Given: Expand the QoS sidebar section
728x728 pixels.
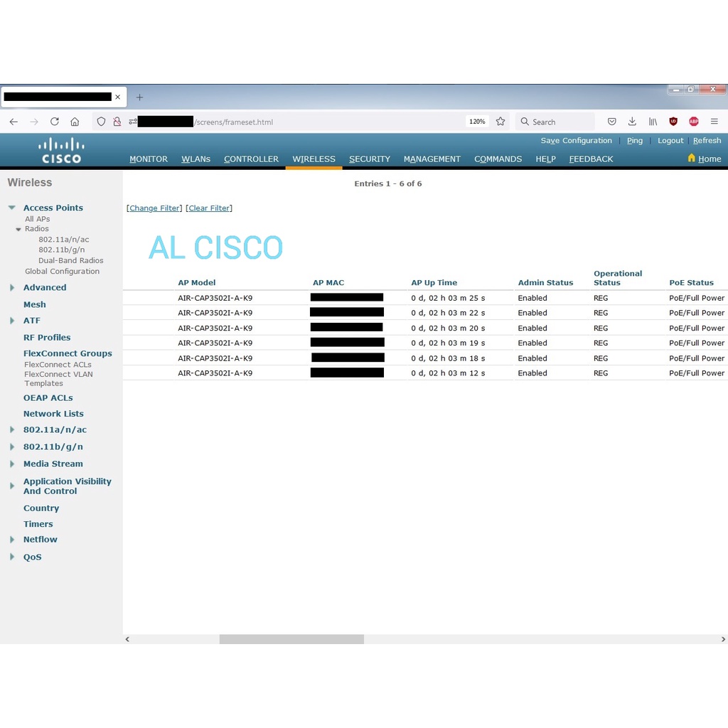Looking at the screenshot, I should point(12,557).
